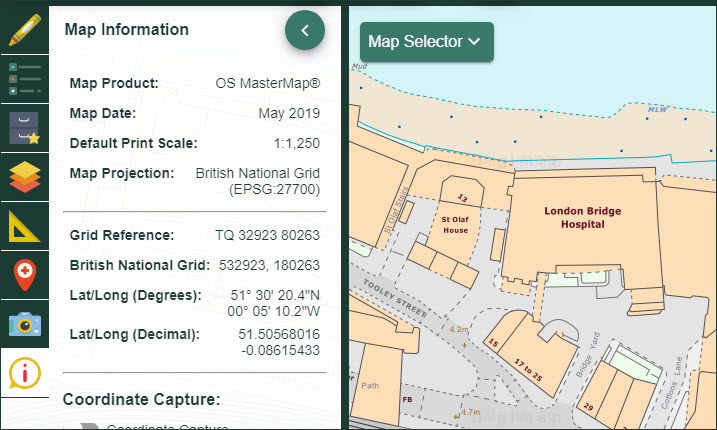
Task: Open the camera snapshot tool
Action: point(24,323)
